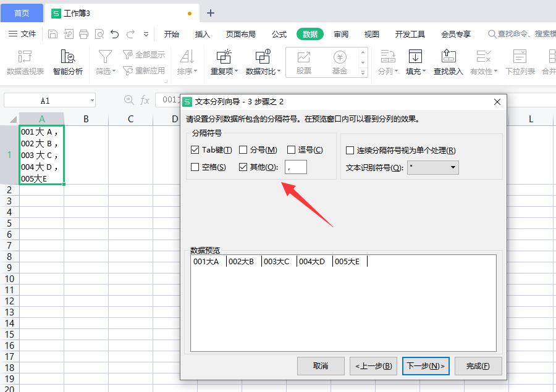Open the 数据透视表 pivot table tool
The image size is (556, 392).
[25, 62]
